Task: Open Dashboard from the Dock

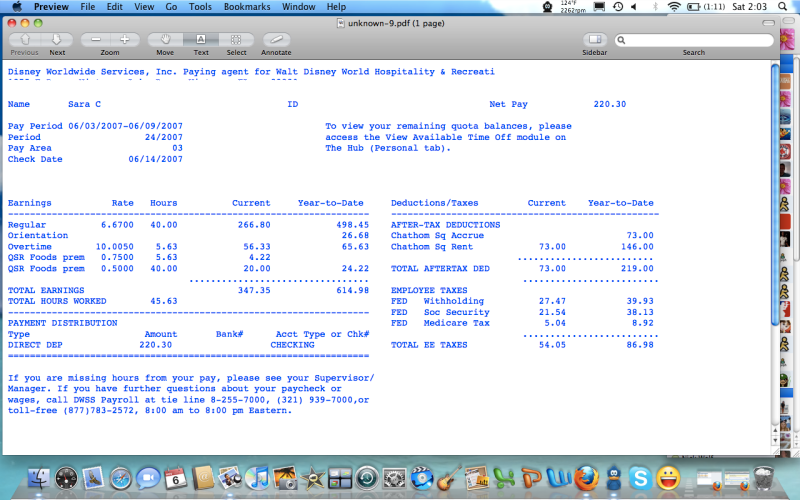Action: click(x=66, y=478)
